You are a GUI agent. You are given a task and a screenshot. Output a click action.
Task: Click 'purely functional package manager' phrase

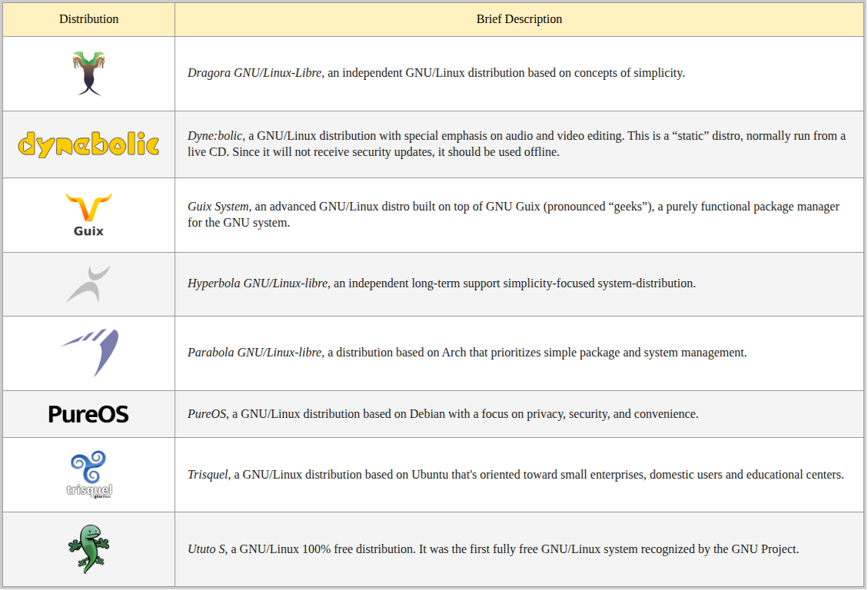[x=753, y=207]
